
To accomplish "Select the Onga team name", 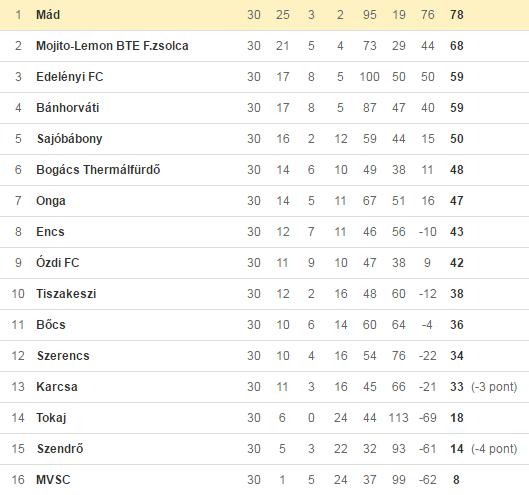I will click(51, 201).
